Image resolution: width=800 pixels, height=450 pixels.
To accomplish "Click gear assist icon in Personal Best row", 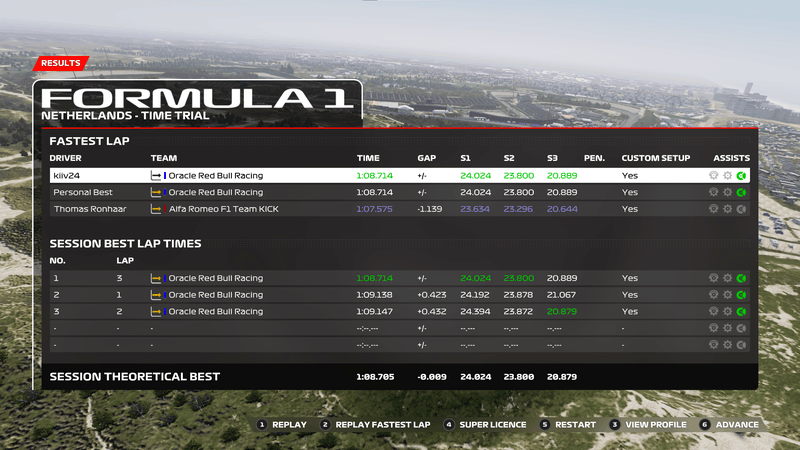I will 728,192.
